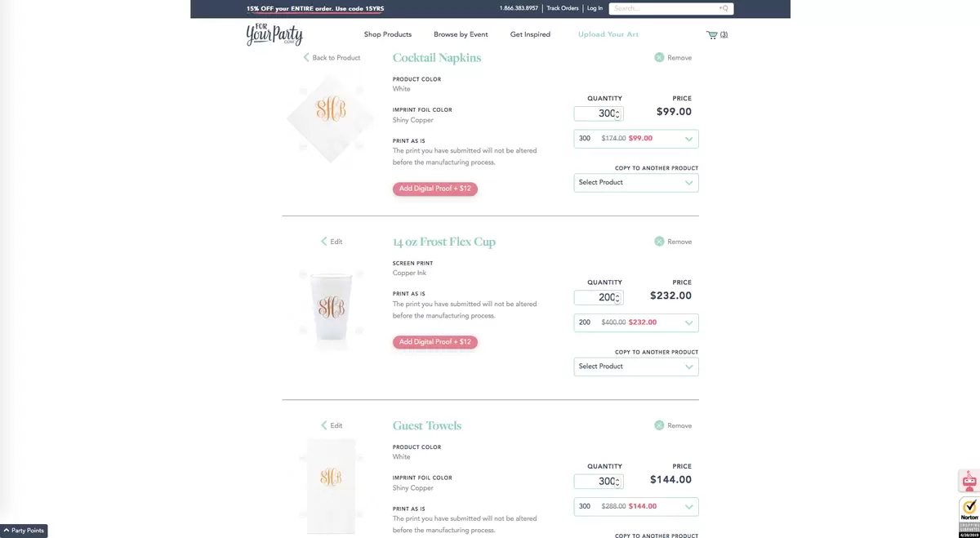
Task: Open the shopping cart icon
Action: 712,35
